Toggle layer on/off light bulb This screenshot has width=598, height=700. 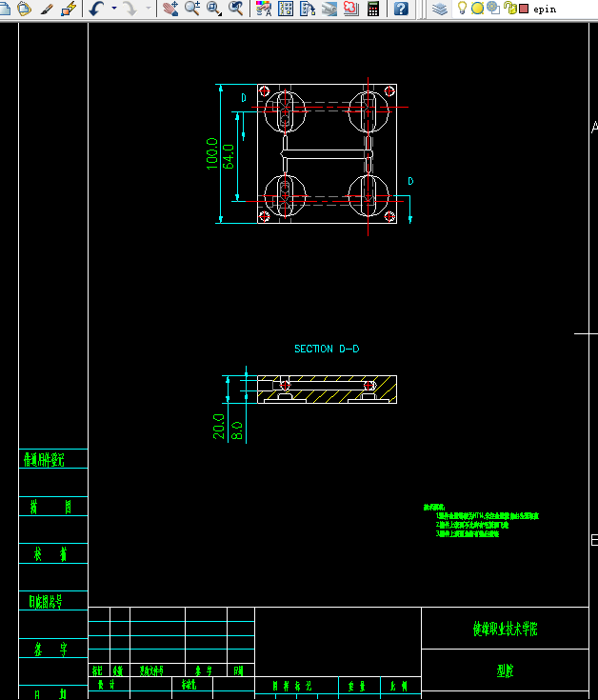[x=463, y=8]
